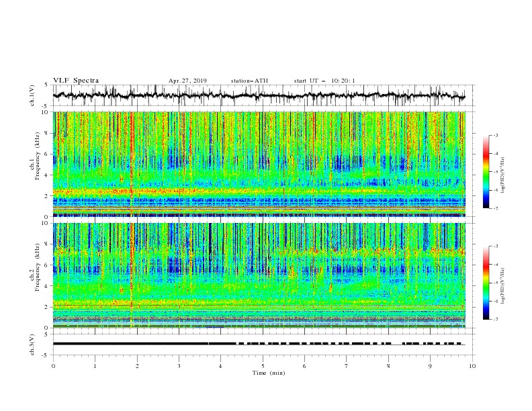Click the upper ch.1 PSD color scale bar
The width and height of the screenshot is (532, 411).
(486, 172)
